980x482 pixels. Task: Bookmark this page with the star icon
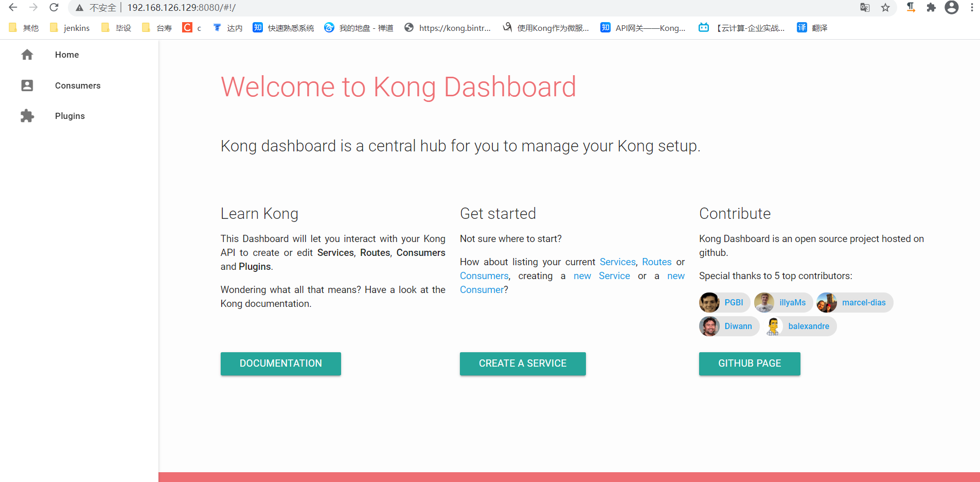tap(885, 8)
